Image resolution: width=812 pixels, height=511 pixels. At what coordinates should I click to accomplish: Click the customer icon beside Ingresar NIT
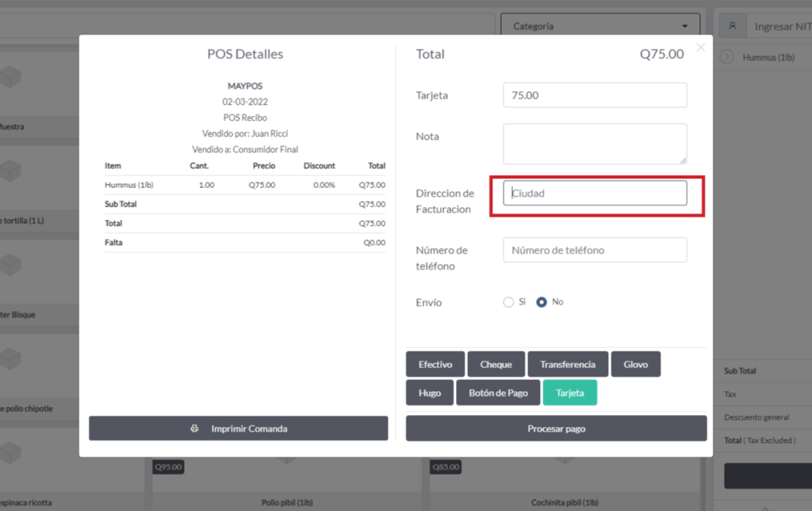click(x=733, y=26)
